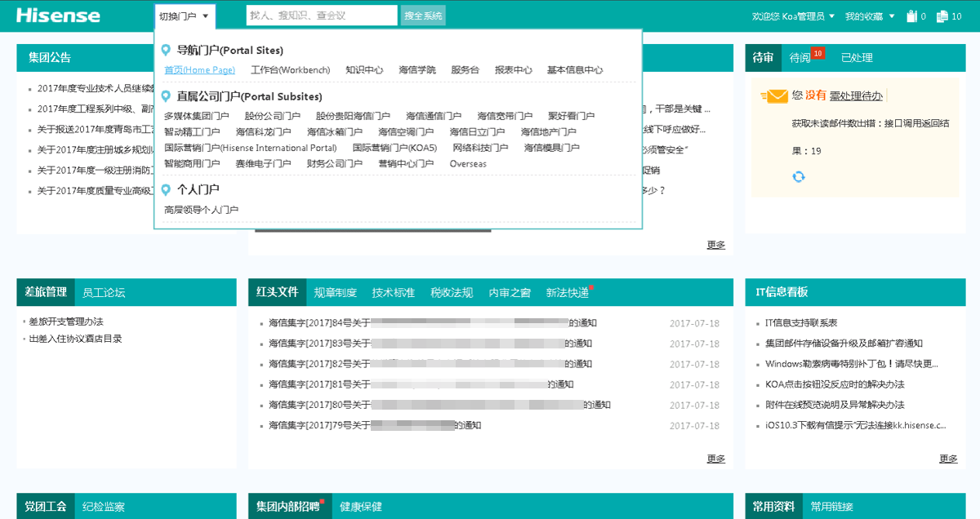Open 海信科龙门户 subsite

pyautogui.click(x=263, y=132)
